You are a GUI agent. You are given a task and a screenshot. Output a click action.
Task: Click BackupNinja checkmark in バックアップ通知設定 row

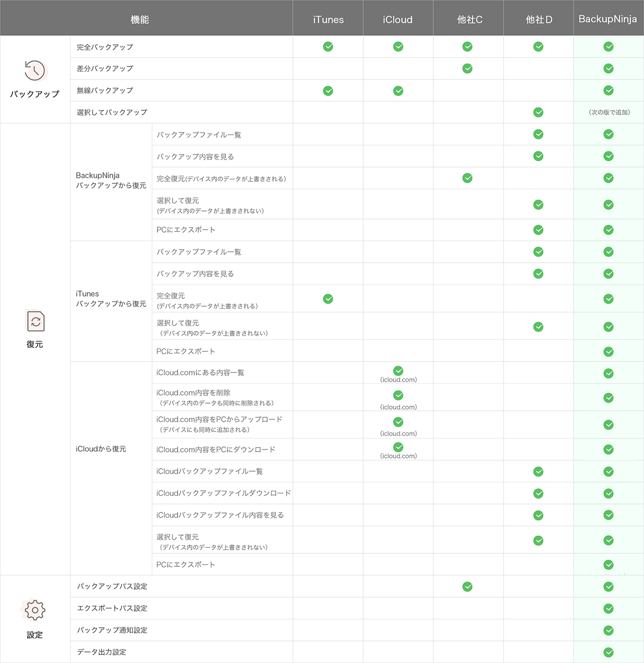tap(609, 630)
